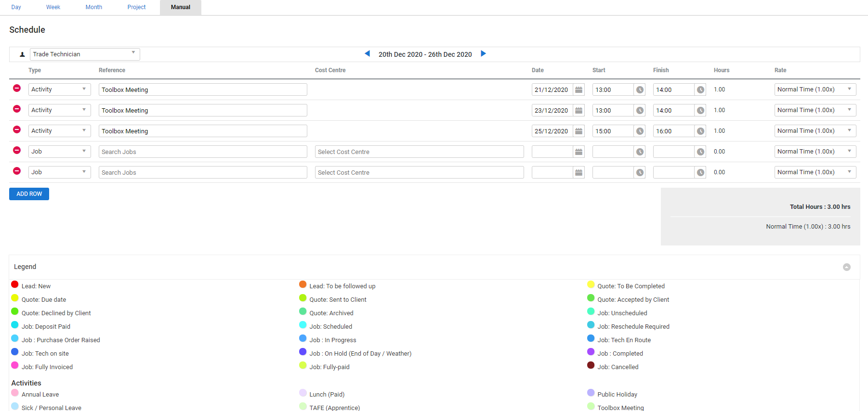Remove the 21/12/2020 Toolbox Meeting row
Screen dimensions: 868x411
[17, 88]
